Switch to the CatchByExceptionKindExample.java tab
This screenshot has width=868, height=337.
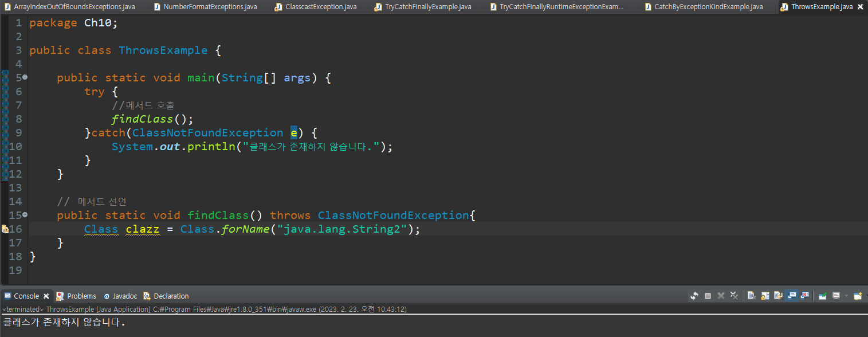click(x=709, y=7)
